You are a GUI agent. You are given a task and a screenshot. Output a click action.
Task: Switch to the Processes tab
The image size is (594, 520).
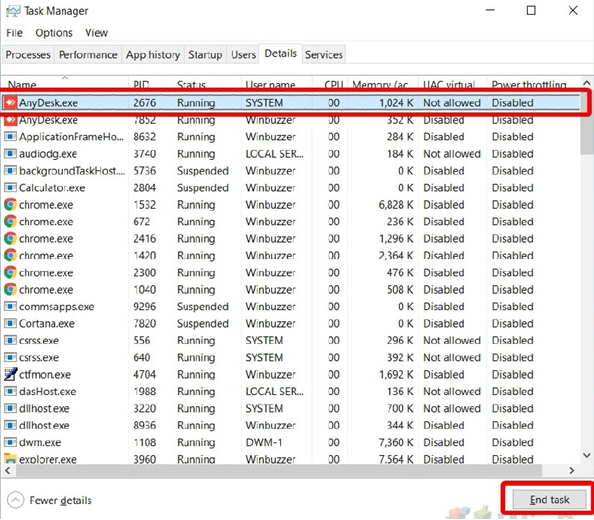tap(28, 55)
